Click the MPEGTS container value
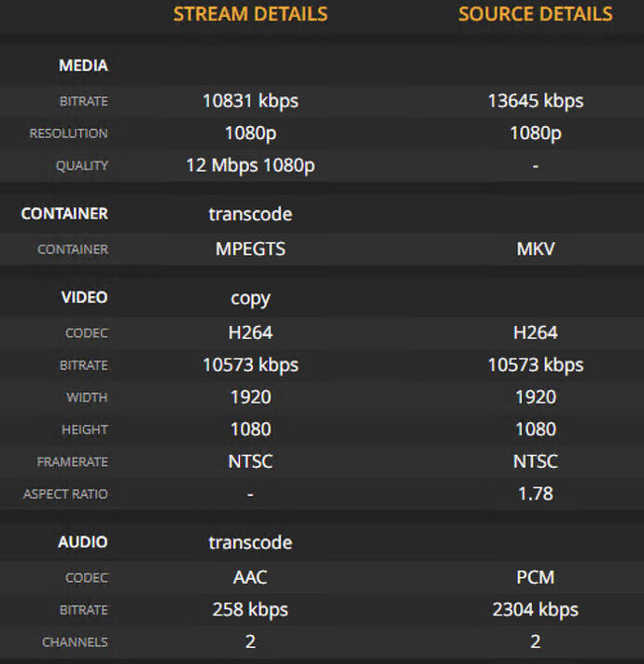Image resolution: width=644 pixels, height=664 pixels. click(x=250, y=249)
